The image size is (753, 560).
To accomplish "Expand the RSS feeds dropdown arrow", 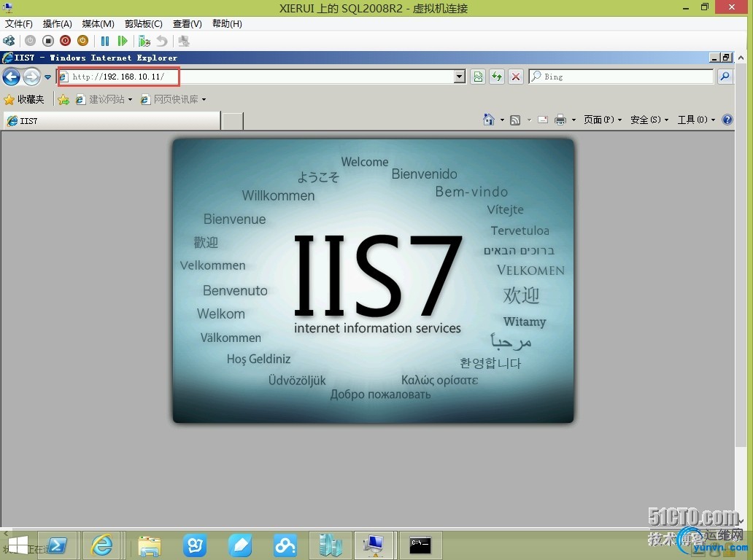I will click(x=529, y=120).
